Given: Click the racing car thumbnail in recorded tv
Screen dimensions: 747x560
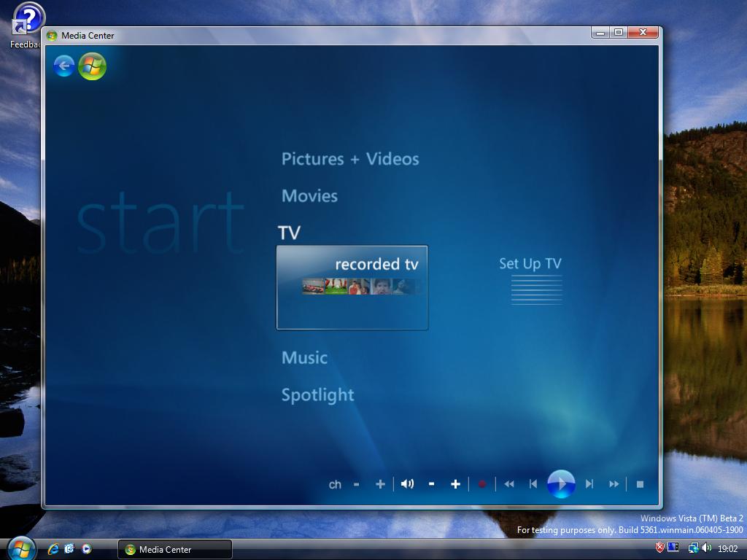Looking at the screenshot, I should 313,287.
